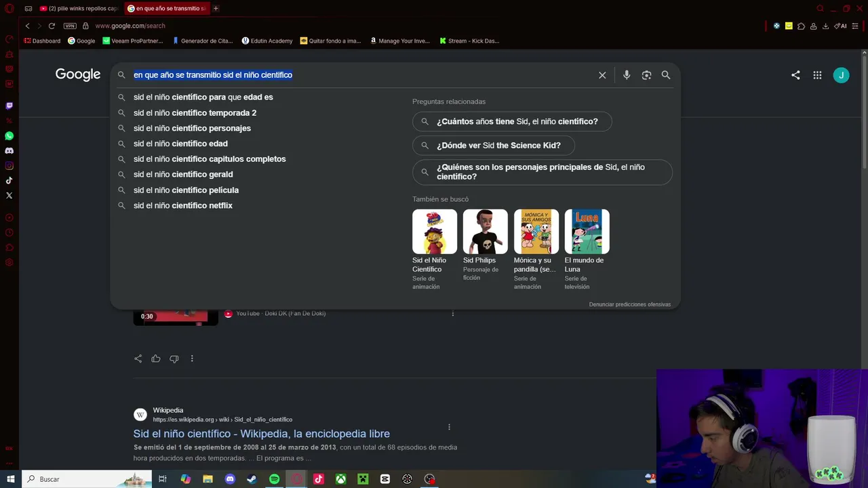Share the video result
This screenshot has width=868, height=488.
(x=138, y=359)
